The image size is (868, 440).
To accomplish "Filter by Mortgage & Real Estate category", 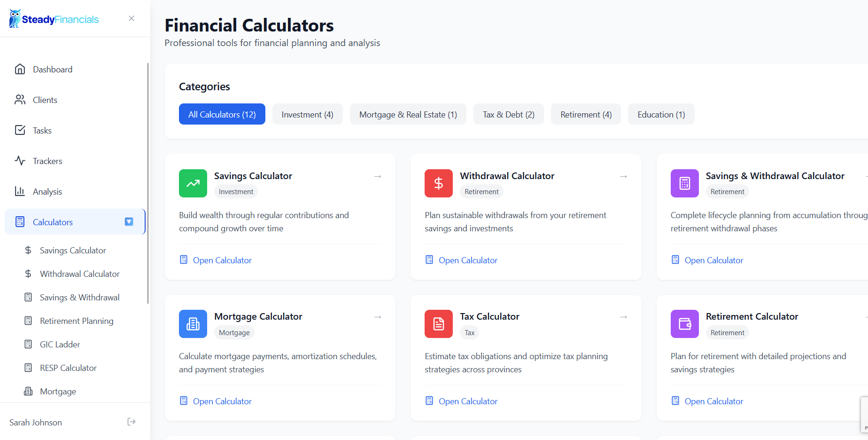I will pos(408,114).
